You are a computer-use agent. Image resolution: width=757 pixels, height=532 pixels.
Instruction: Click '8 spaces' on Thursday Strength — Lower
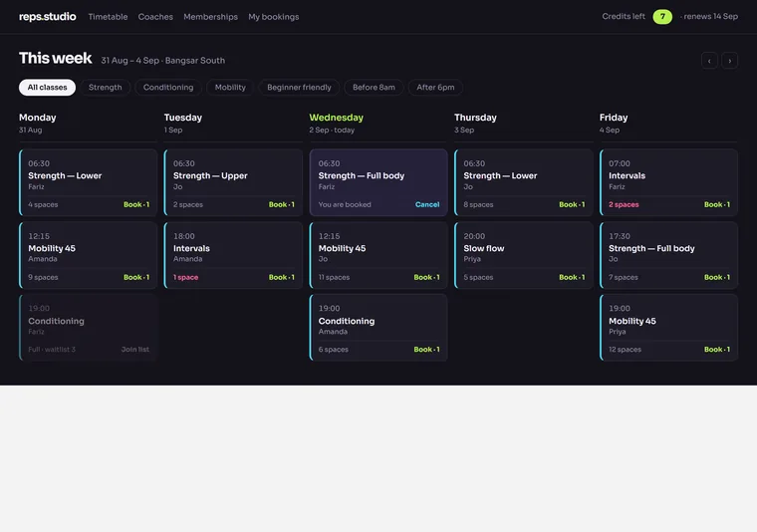click(478, 204)
